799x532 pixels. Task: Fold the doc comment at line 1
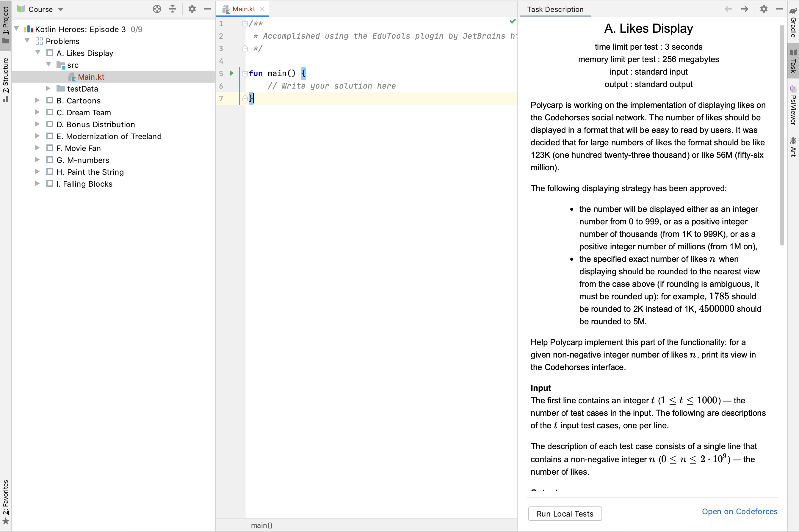point(245,24)
